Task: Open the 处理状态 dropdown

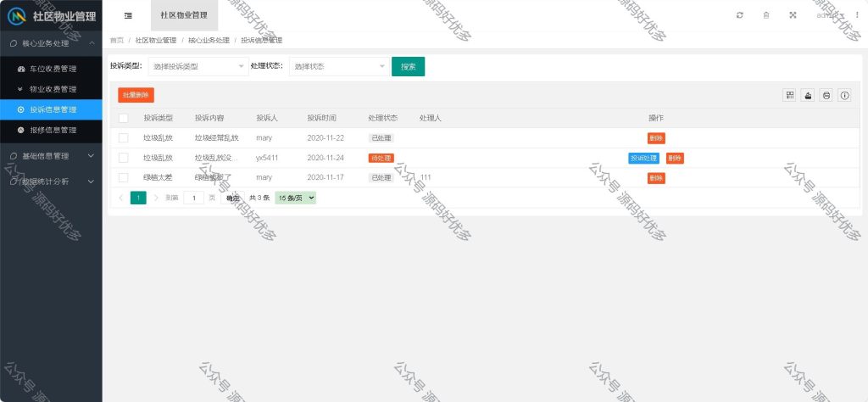Action: 339,66
